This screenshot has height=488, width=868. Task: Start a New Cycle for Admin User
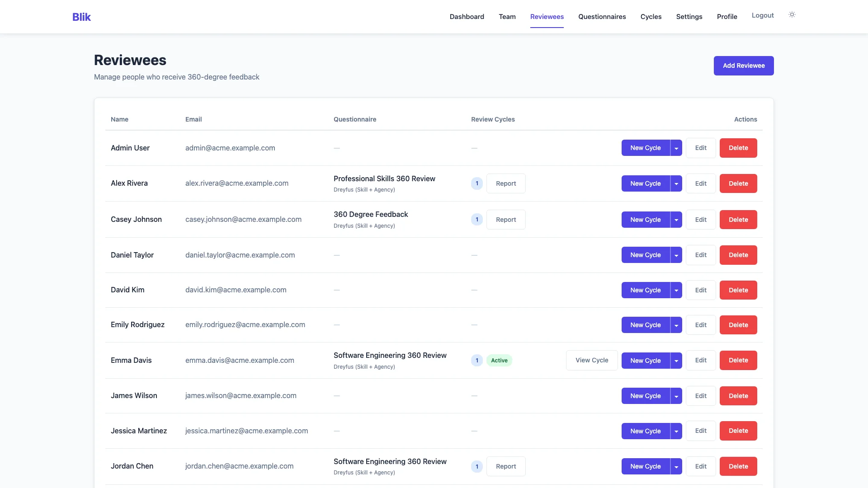coord(646,148)
